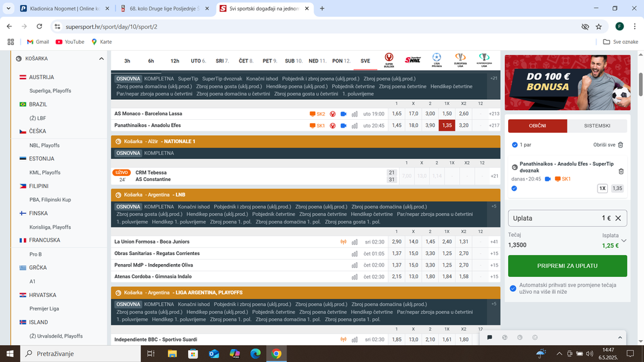The width and height of the screenshot is (644, 362).
Task: Show statistics for Atenas Cordoba match
Action: click(x=354, y=277)
